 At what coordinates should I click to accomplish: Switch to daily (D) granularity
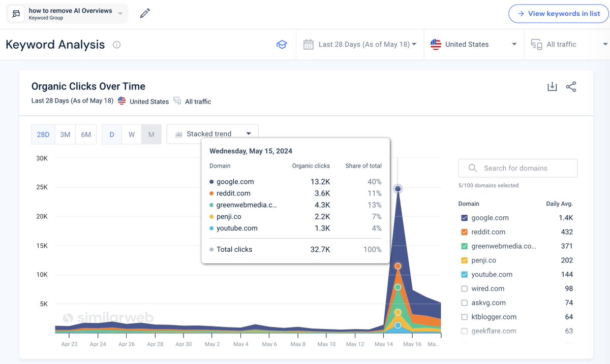click(112, 135)
